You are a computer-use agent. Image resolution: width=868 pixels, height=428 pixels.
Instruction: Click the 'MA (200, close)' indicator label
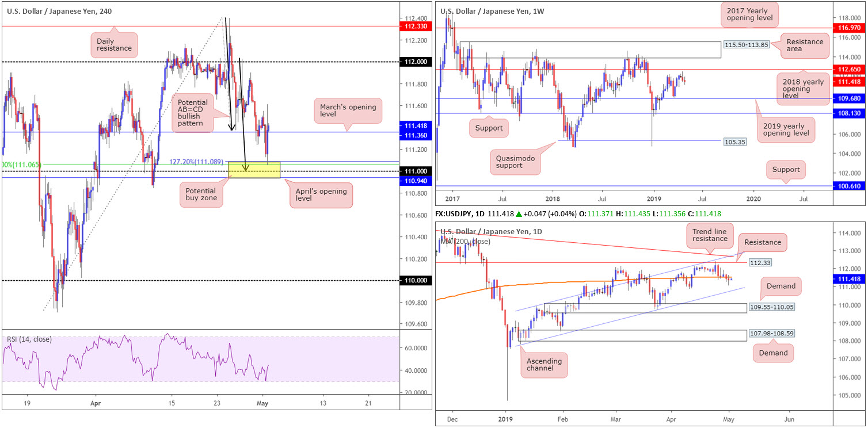tap(467, 242)
